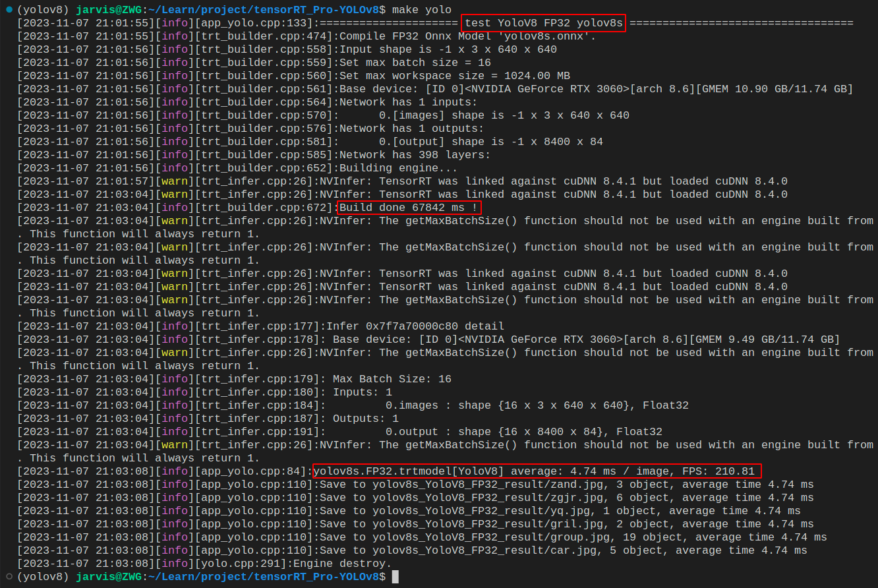Click 'Max Batch Size: 16' line
The height and width of the screenshot is (588, 878).
[x=234, y=379]
